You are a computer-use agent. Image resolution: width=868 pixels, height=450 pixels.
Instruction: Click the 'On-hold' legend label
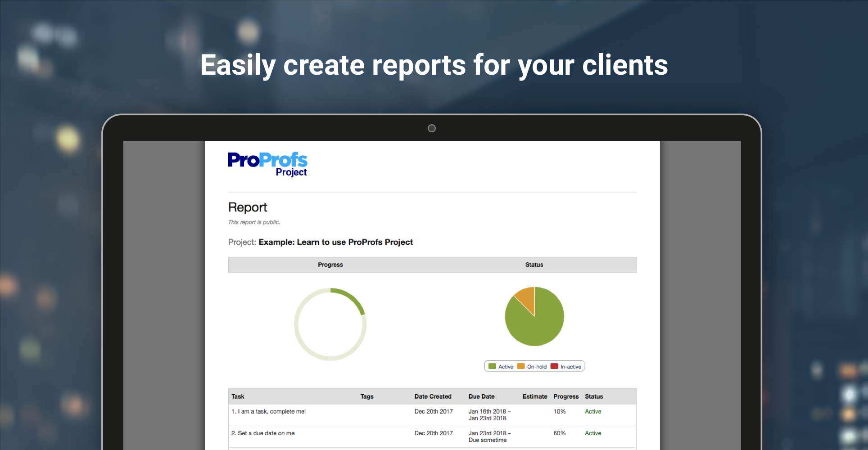pyautogui.click(x=537, y=367)
